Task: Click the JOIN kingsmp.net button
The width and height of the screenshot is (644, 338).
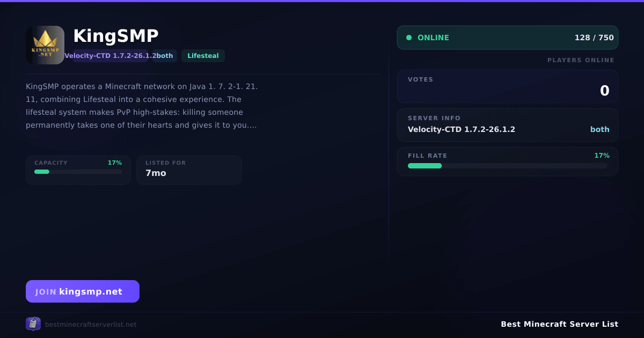Action: (x=83, y=291)
